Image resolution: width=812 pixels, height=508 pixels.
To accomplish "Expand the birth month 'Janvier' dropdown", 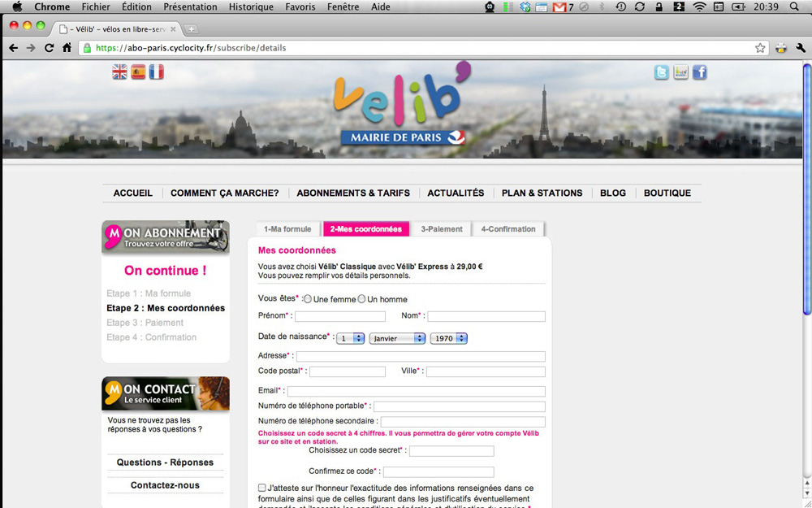I will pyautogui.click(x=397, y=338).
